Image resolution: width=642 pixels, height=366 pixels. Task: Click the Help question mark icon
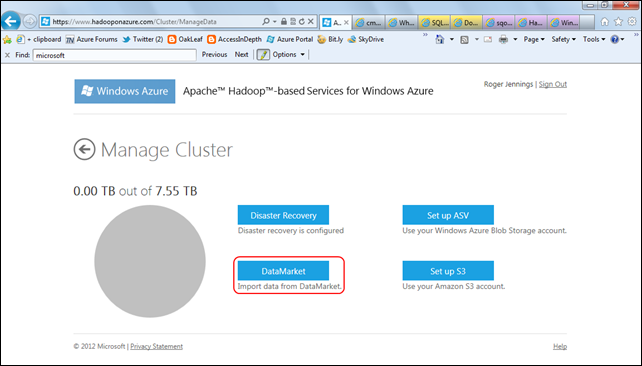(x=615, y=39)
